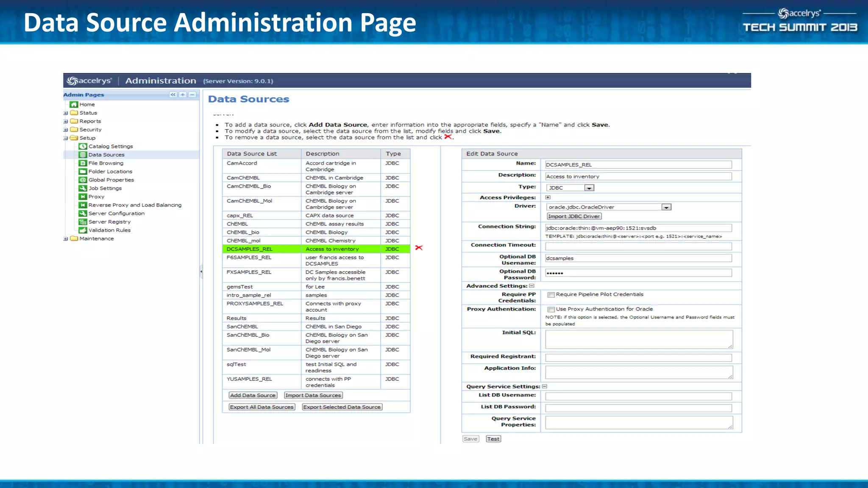This screenshot has height=488, width=868.
Task: Click the Reports folder icon
Action: (74, 121)
